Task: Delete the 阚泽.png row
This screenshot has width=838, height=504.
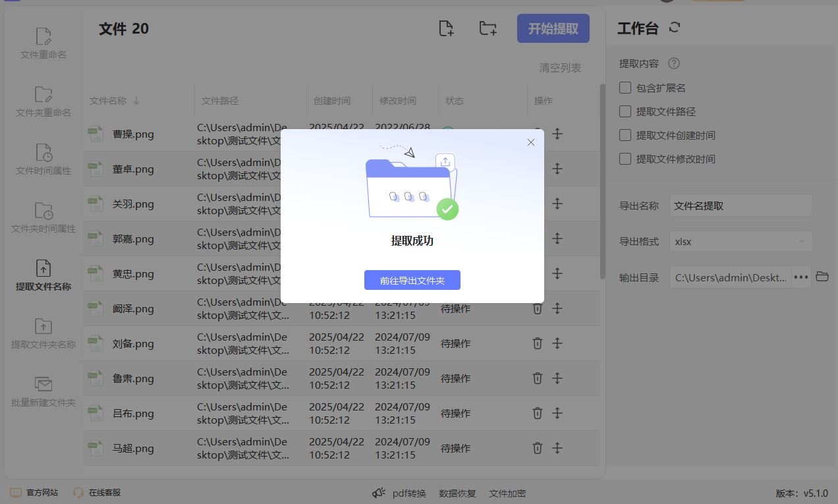Action: [538, 308]
